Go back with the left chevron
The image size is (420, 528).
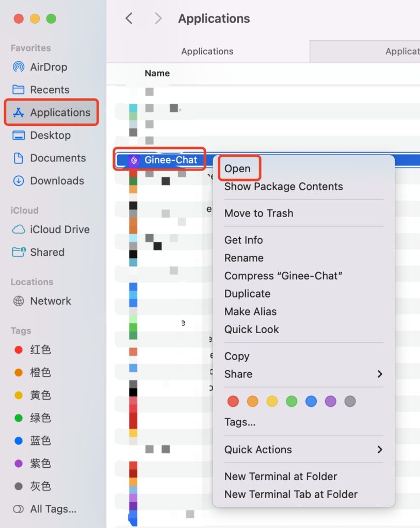coord(129,19)
